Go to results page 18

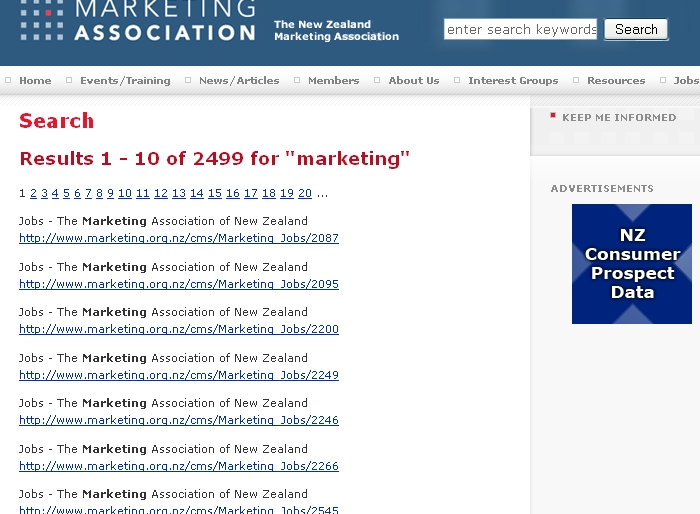point(269,193)
